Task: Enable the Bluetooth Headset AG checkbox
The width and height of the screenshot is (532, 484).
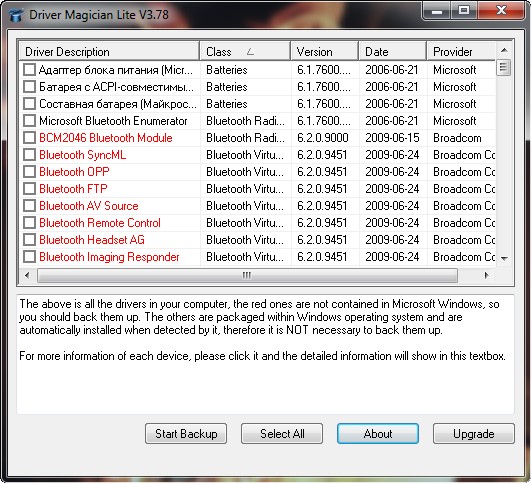Action: [30, 239]
